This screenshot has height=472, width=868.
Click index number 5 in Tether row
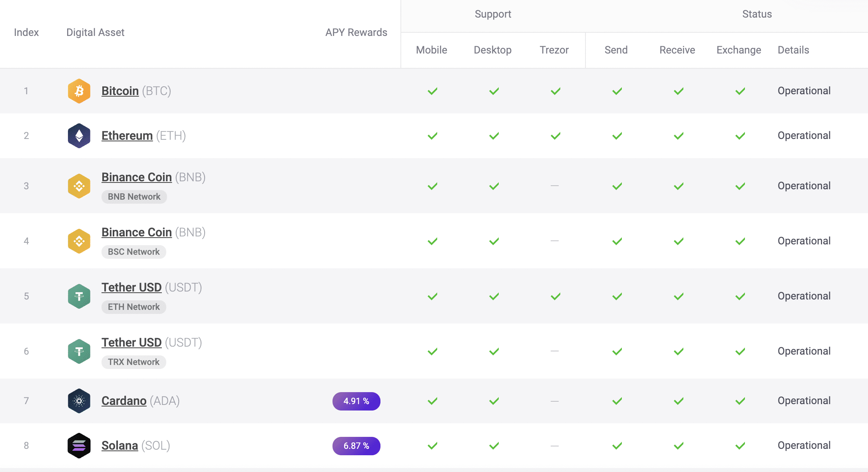(x=26, y=296)
